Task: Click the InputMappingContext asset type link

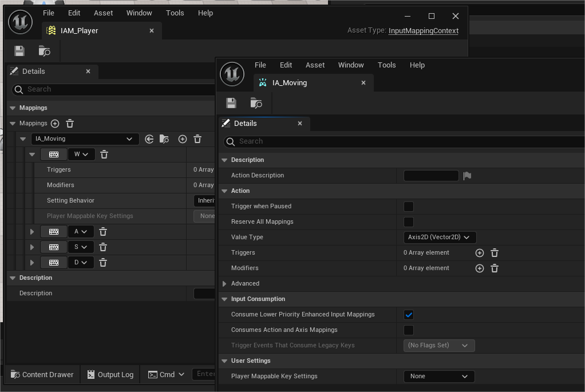Action: (x=423, y=31)
